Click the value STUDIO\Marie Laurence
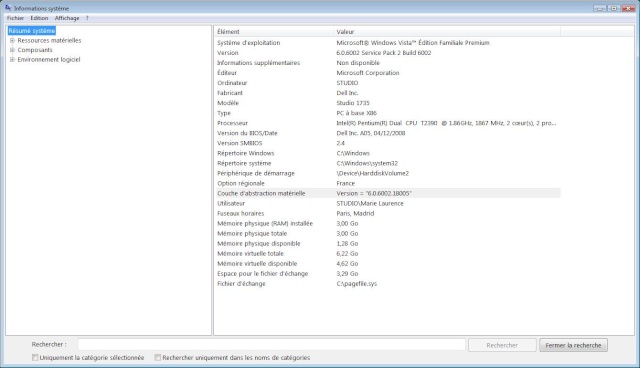 370,203
